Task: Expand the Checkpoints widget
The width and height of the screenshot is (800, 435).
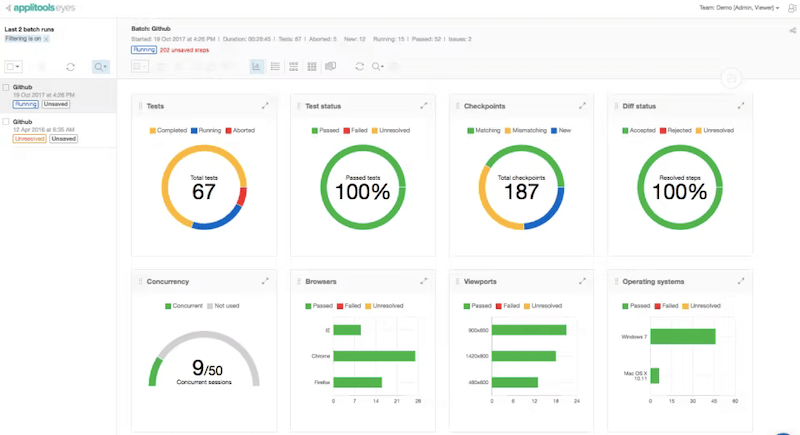Action: (x=582, y=106)
